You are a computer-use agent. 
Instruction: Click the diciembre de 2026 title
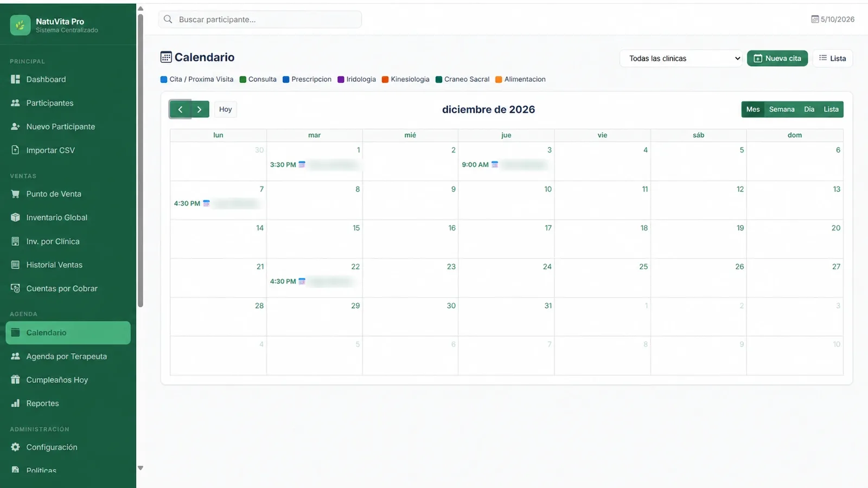pyautogui.click(x=488, y=109)
